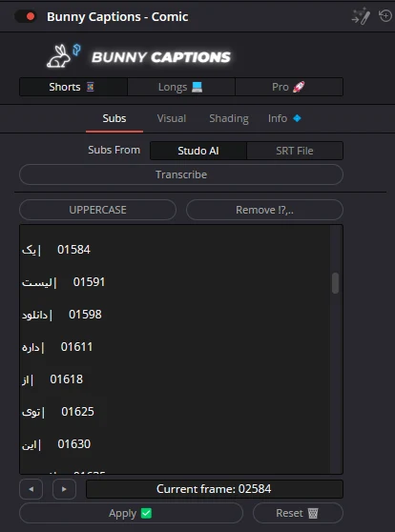Open the Shading tab

pyautogui.click(x=229, y=118)
